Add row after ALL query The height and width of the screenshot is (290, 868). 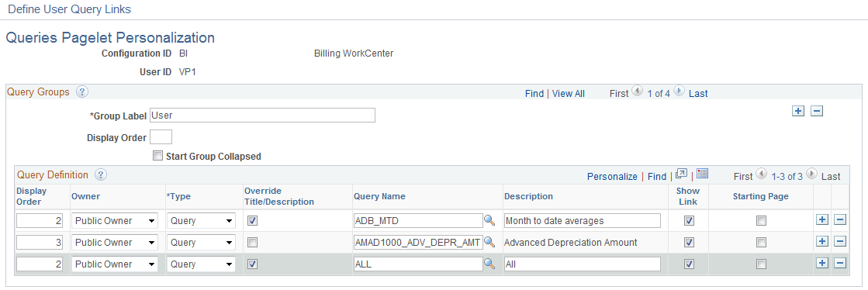pos(822,264)
